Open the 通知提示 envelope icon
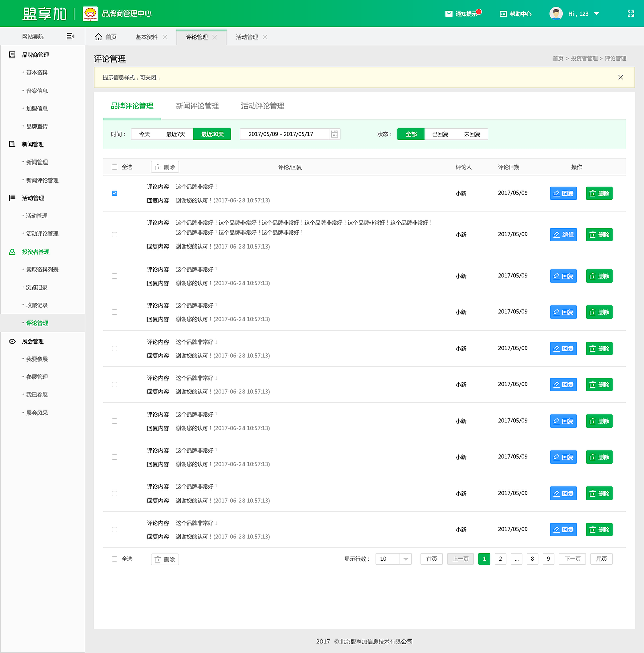This screenshot has width=644, height=653. point(449,14)
